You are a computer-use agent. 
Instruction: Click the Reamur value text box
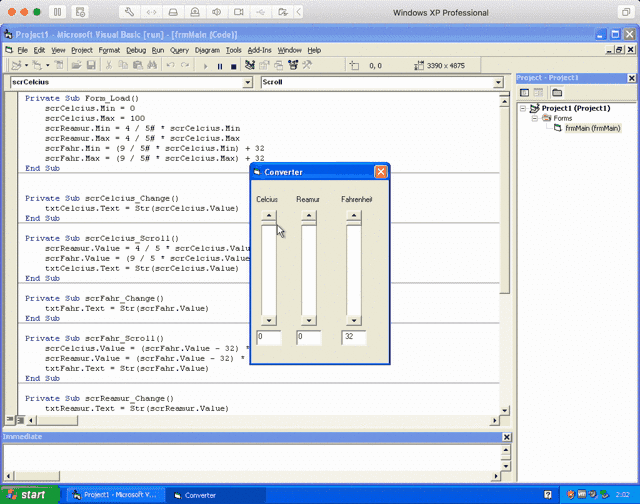(309, 337)
